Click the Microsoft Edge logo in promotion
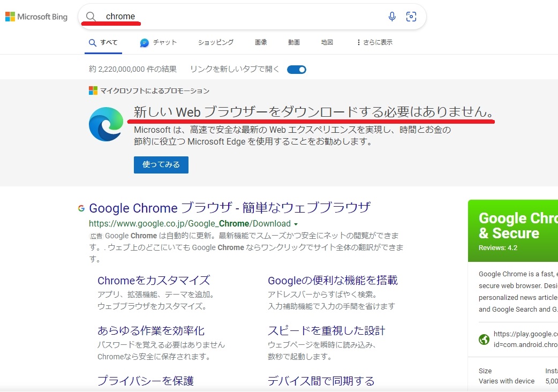558x392 pixels. click(106, 124)
